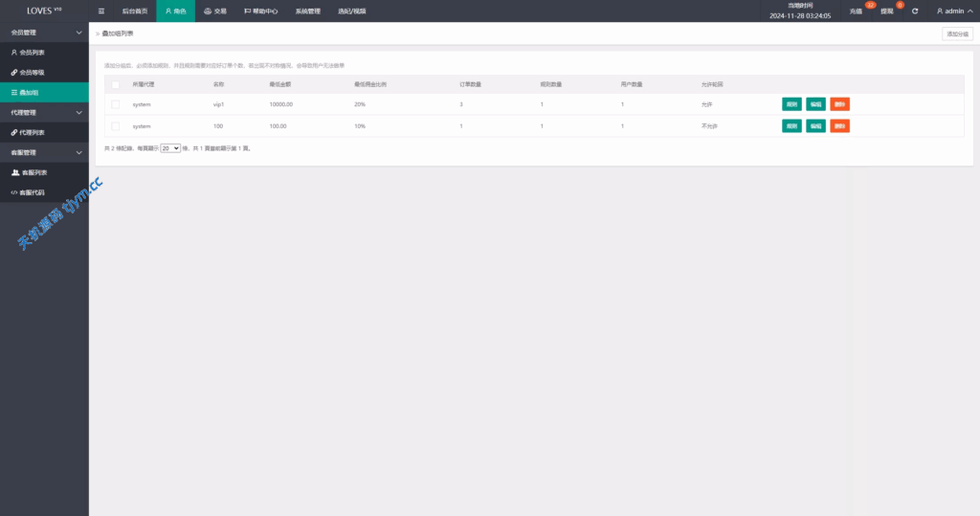Screen dimensions: 980x516
Task: Open 充值 notifications with badge 32
Action: [x=856, y=11]
